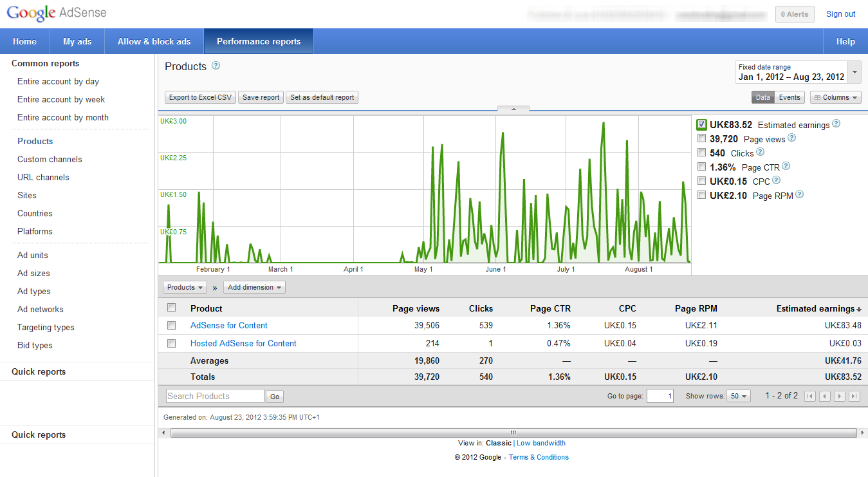Click the horizontal scrollbar right arrow

[x=863, y=433]
